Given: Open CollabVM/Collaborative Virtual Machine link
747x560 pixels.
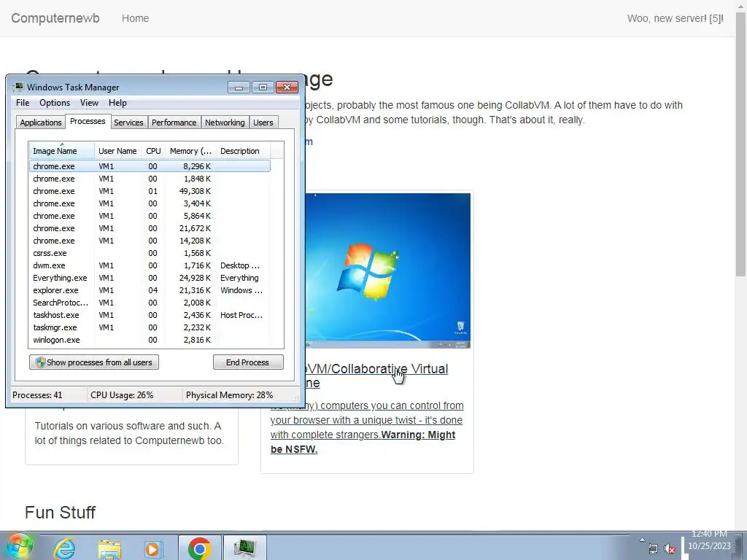Looking at the screenshot, I should pos(376,376).
